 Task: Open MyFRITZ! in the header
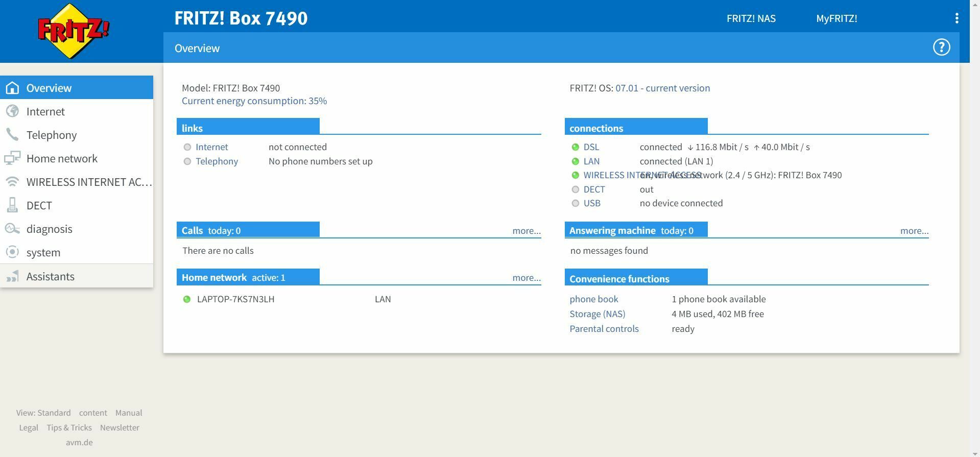[836, 18]
